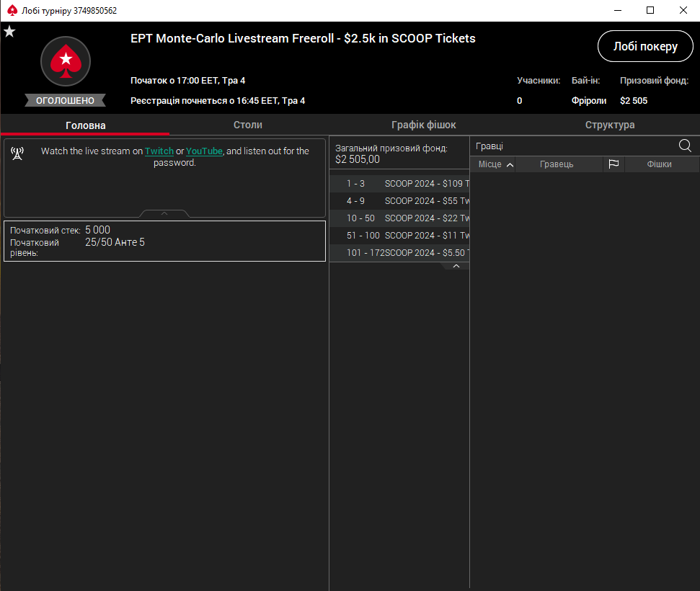Select prize row for places 4 - 9
Screen dimensions: 700x591
[x=399, y=201]
